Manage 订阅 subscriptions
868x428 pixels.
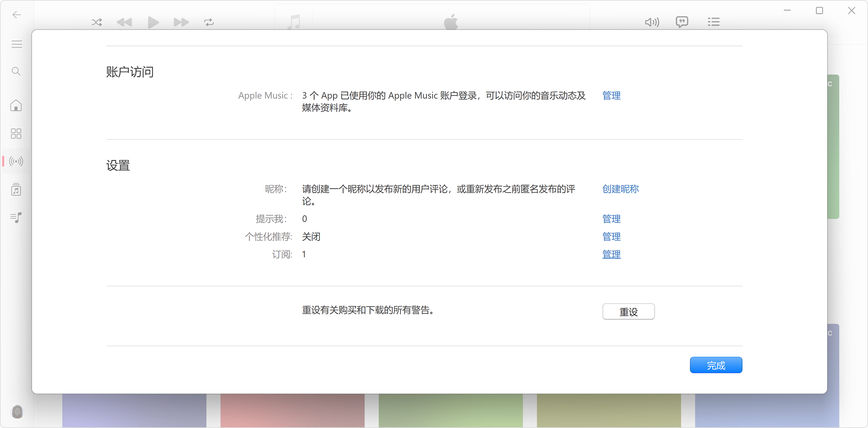pyautogui.click(x=611, y=254)
